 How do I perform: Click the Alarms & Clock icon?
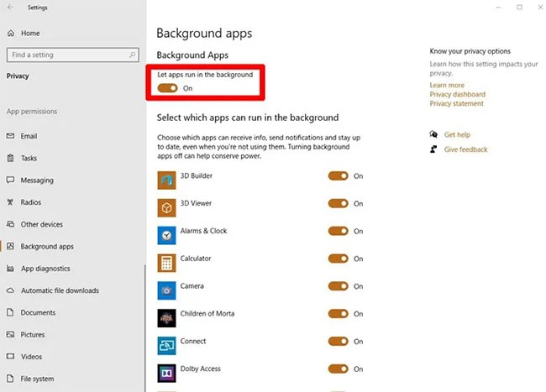166,235
